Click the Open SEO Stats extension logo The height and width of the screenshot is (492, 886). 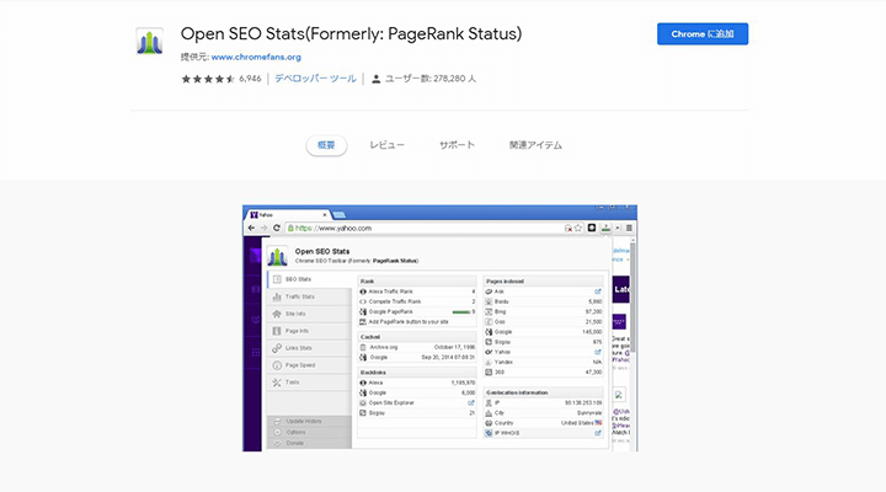(x=150, y=41)
